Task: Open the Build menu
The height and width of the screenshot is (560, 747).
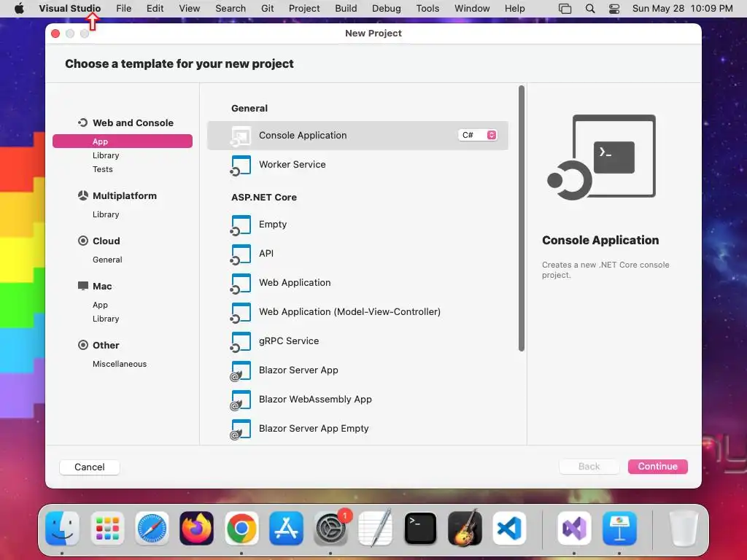Action: tap(346, 8)
